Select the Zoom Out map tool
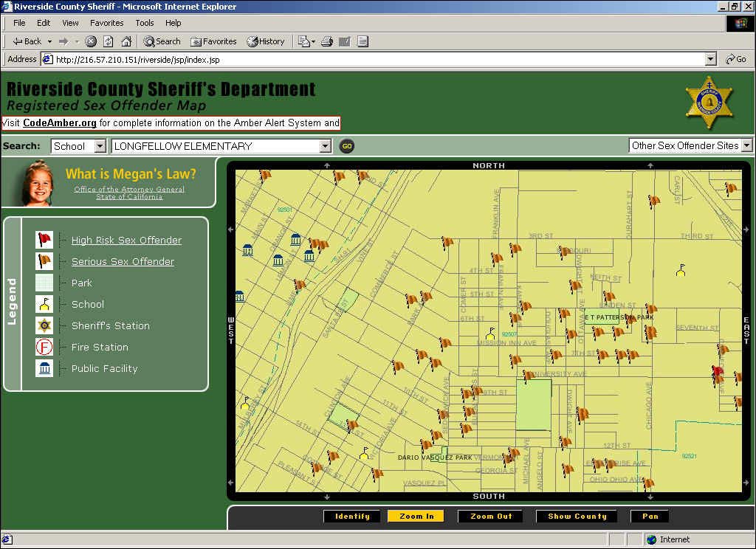This screenshot has height=549, width=756. coord(491,517)
